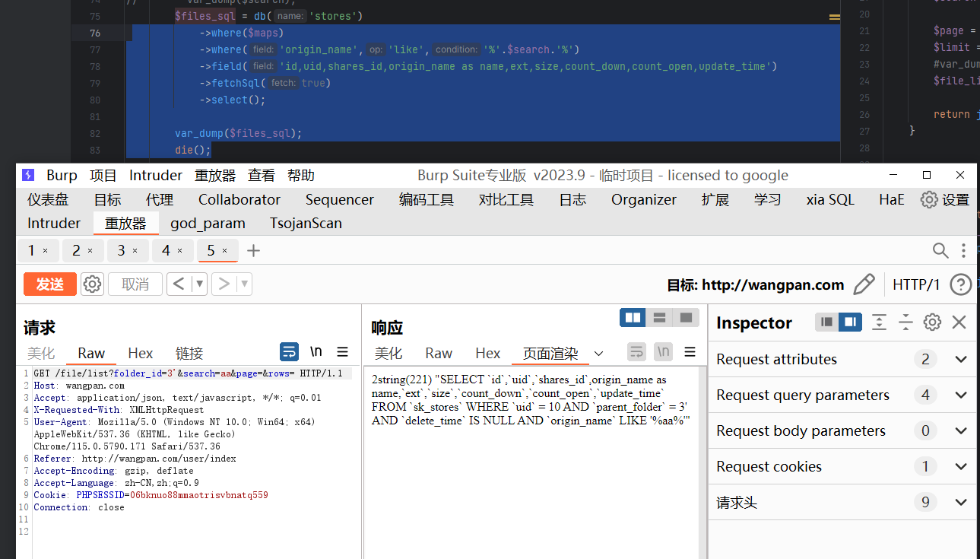Viewport: 980px width, 559px height.
Task: Open the Inspector settings gear
Action: pyautogui.click(x=932, y=322)
